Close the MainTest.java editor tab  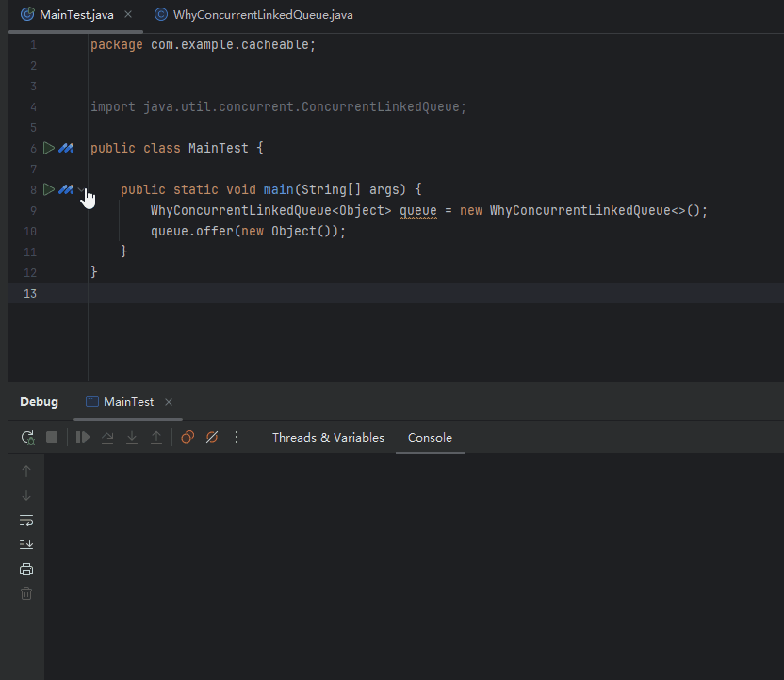click(x=128, y=15)
